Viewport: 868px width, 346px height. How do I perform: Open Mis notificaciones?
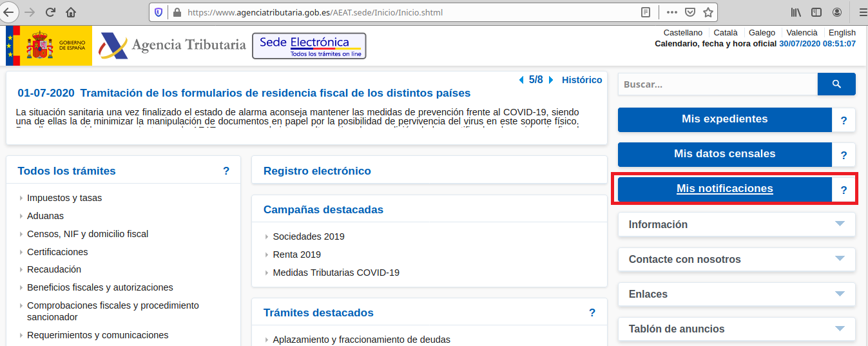click(x=724, y=189)
